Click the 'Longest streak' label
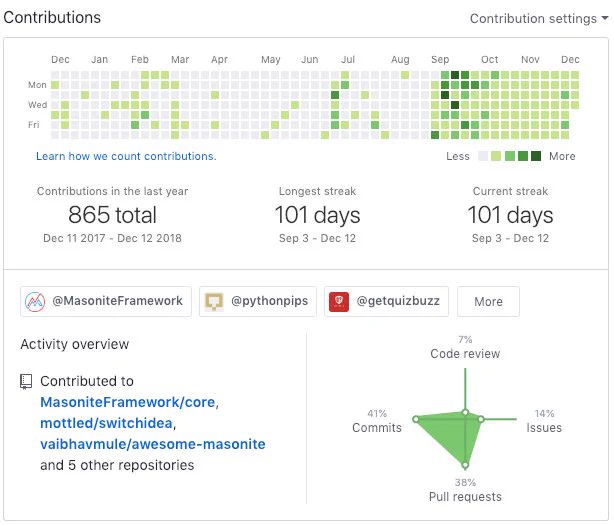The width and height of the screenshot is (614, 525). (x=317, y=191)
